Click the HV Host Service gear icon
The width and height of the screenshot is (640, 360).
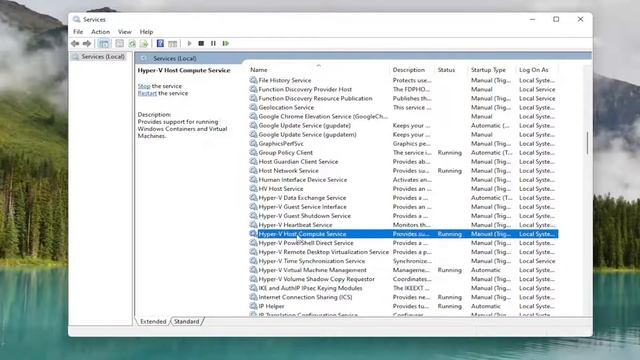coord(253,189)
